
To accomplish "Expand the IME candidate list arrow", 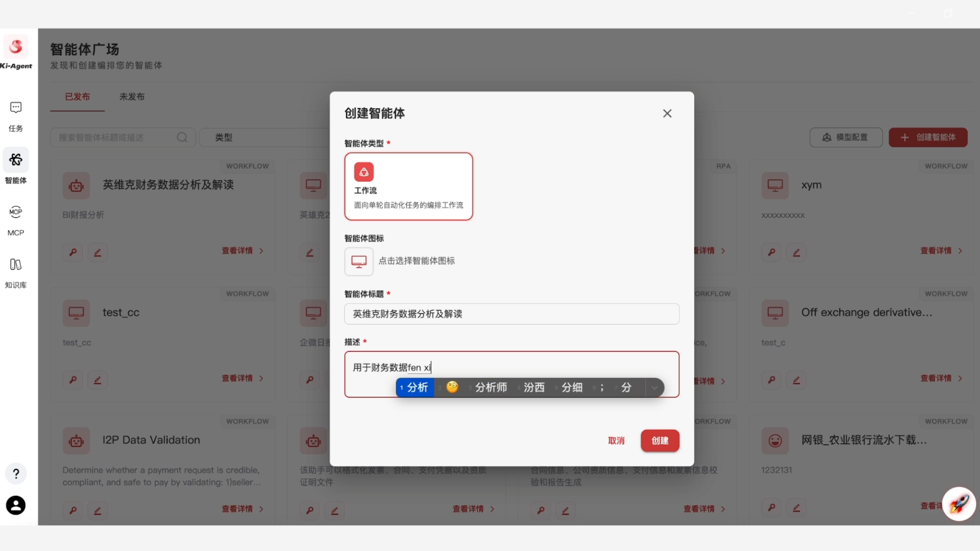I will coord(654,387).
